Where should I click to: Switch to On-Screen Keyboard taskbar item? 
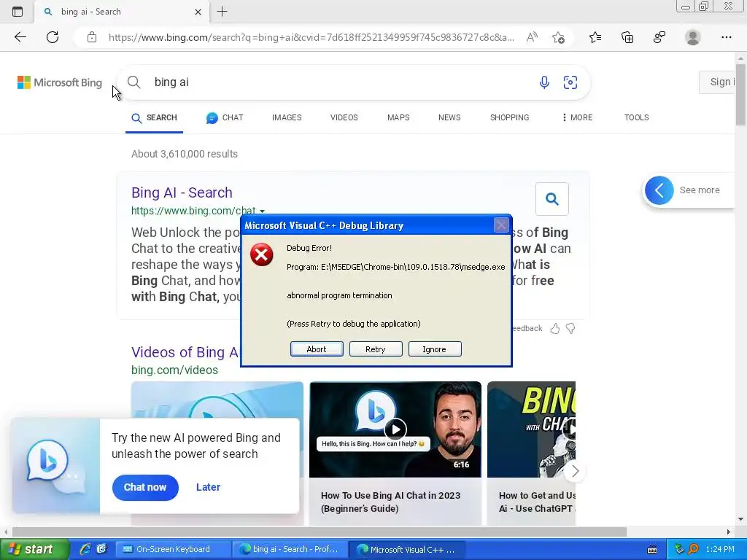pyautogui.click(x=173, y=550)
